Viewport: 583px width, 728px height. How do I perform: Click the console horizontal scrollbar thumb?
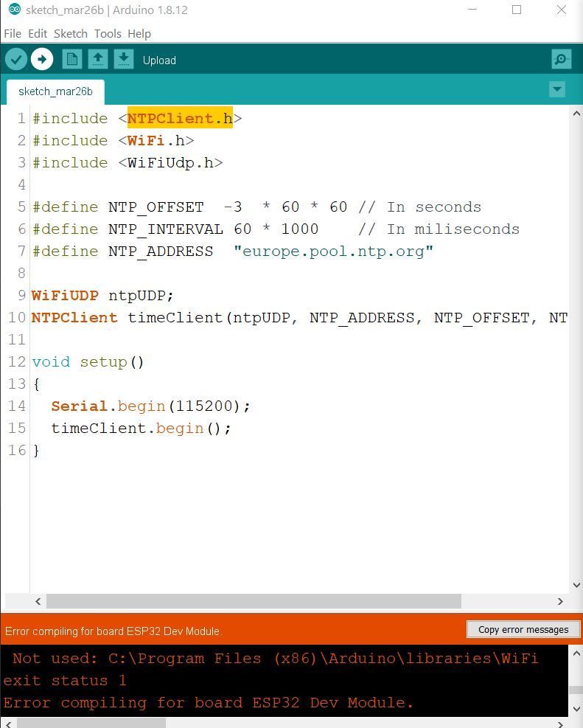[91, 724]
